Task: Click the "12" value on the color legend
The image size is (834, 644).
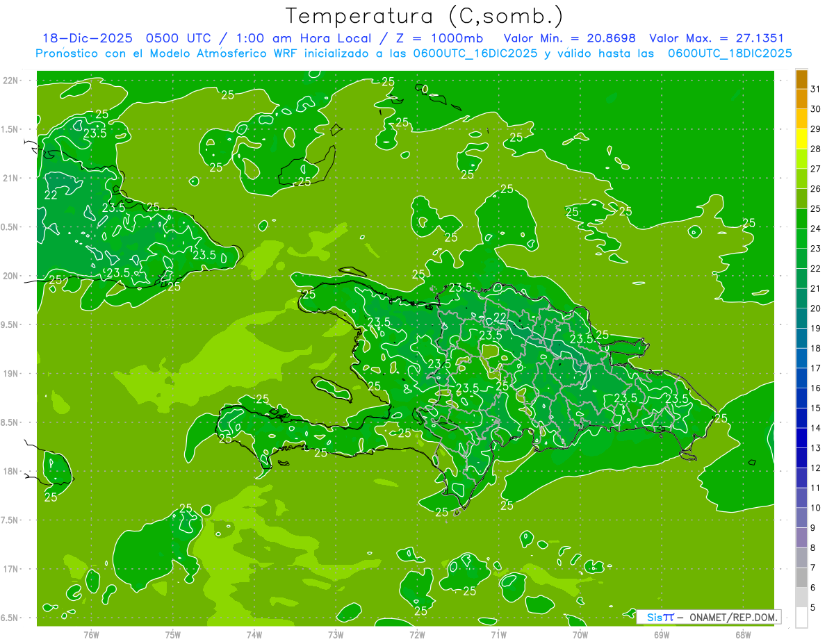Action: pyautogui.click(x=816, y=468)
